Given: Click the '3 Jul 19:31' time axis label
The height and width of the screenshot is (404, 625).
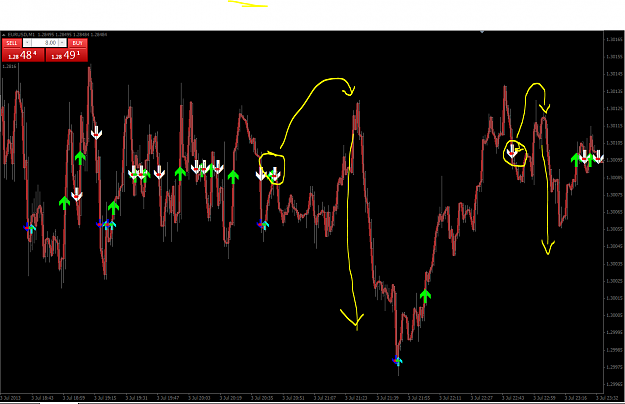Looking at the screenshot, I should tap(136, 398).
